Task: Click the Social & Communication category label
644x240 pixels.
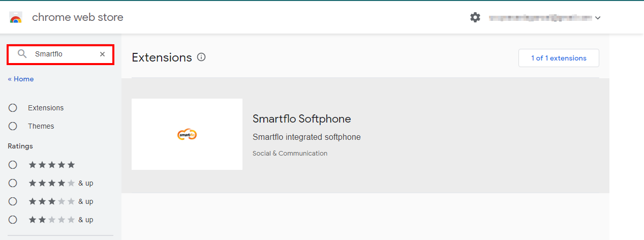Action: click(x=290, y=153)
